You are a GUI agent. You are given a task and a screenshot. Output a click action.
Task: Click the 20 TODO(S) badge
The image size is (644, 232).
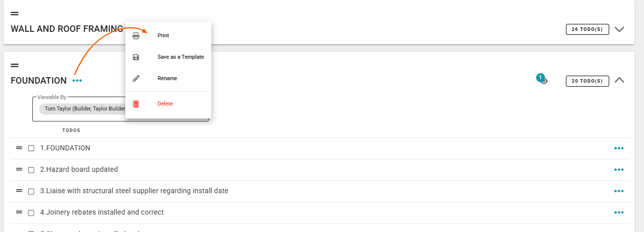tap(587, 81)
